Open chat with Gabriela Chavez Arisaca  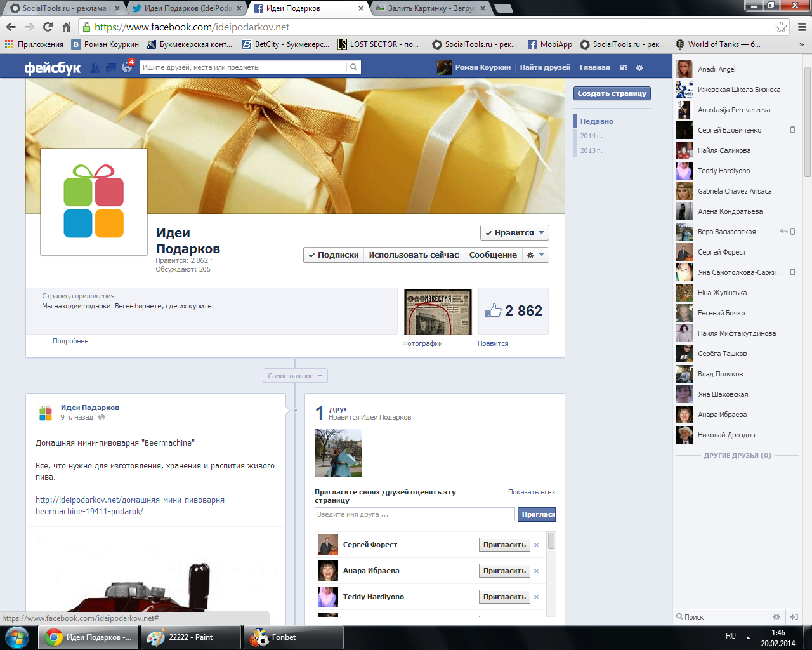(x=736, y=191)
